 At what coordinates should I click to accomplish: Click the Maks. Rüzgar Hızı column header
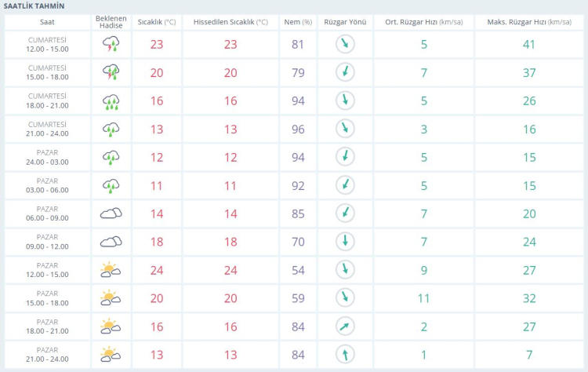click(x=529, y=22)
